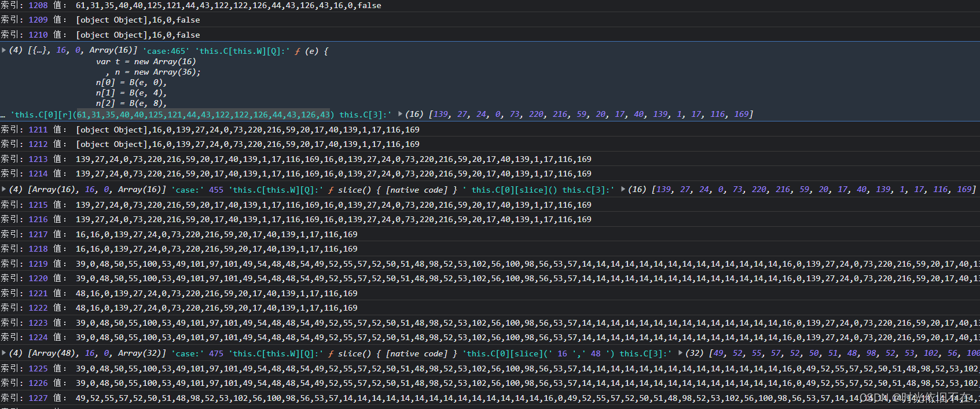Click the index 1210 log line
The image size is (980, 409).
490,35
